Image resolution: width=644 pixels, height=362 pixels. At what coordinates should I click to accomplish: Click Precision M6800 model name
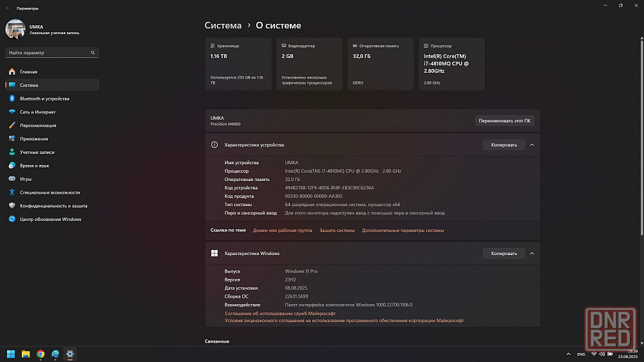tap(225, 124)
